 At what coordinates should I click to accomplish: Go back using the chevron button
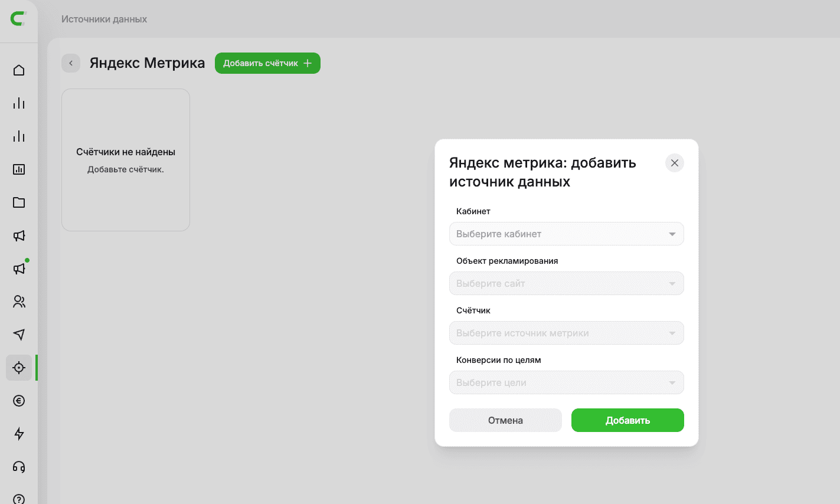(71, 63)
